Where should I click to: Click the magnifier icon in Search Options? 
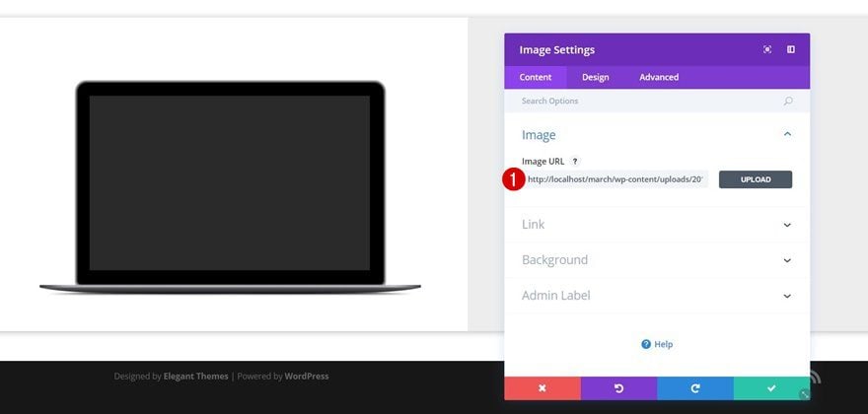pos(788,101)
